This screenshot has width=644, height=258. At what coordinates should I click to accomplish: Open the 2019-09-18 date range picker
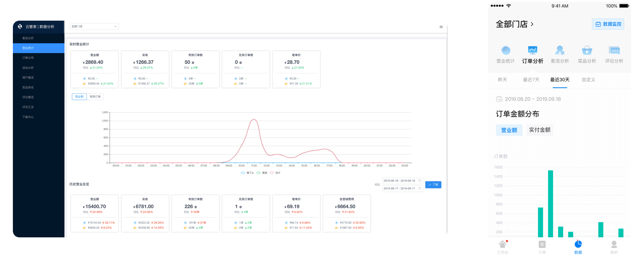click(x=402, y=181)
